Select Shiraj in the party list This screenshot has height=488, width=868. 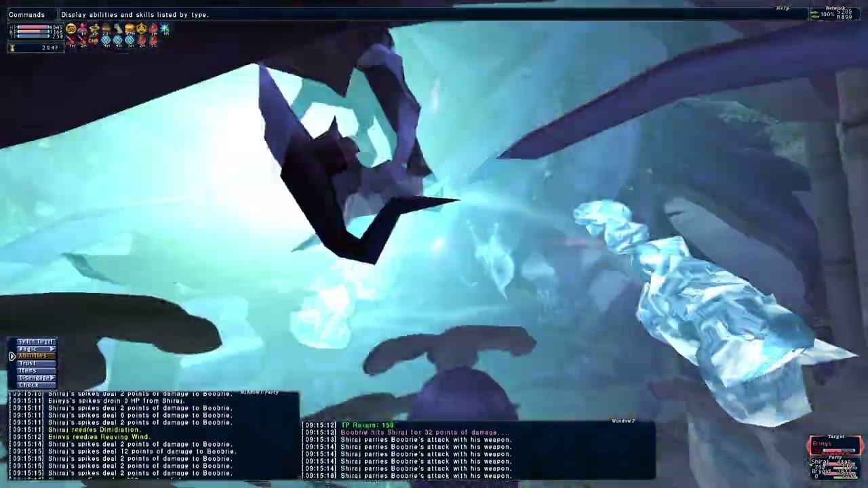click(820, 462)
